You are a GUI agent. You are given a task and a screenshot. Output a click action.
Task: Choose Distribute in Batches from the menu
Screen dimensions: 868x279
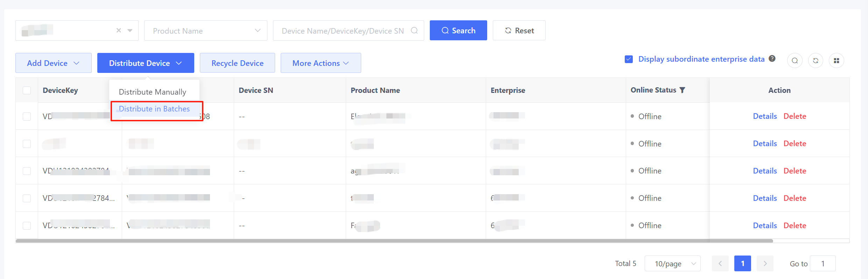(154, 109)
